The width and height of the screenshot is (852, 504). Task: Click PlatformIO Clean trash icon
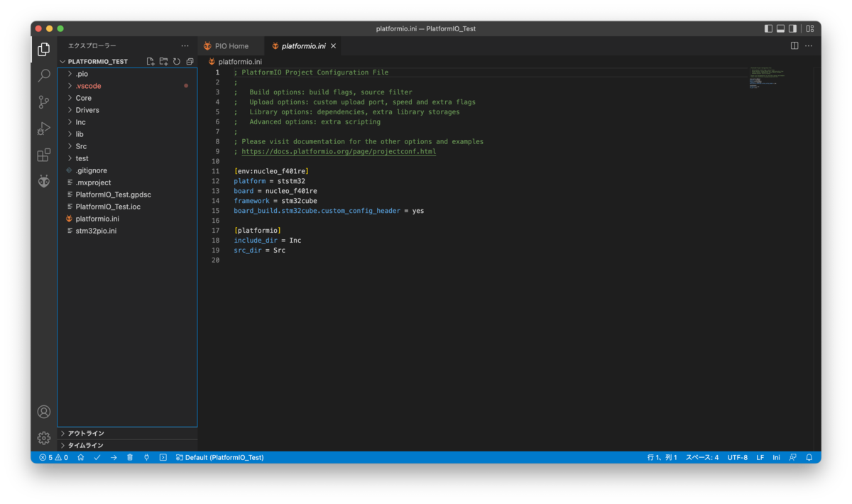130,458
